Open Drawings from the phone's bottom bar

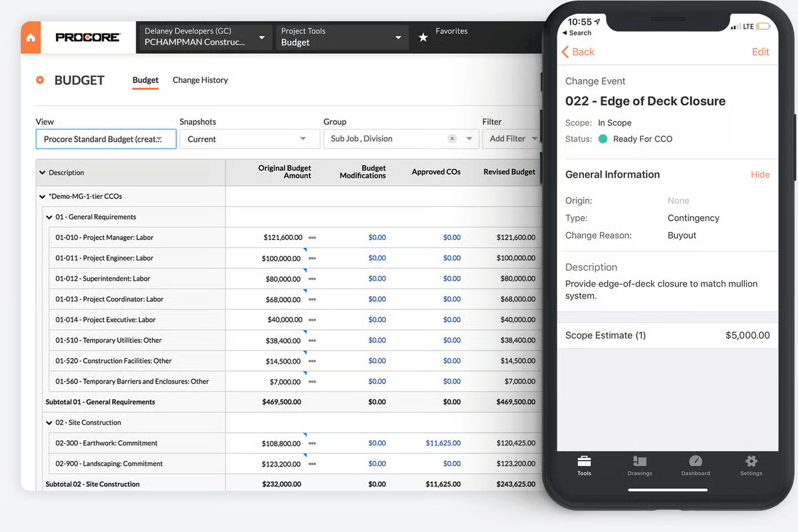pyautogui.click(x=640, y=465)
